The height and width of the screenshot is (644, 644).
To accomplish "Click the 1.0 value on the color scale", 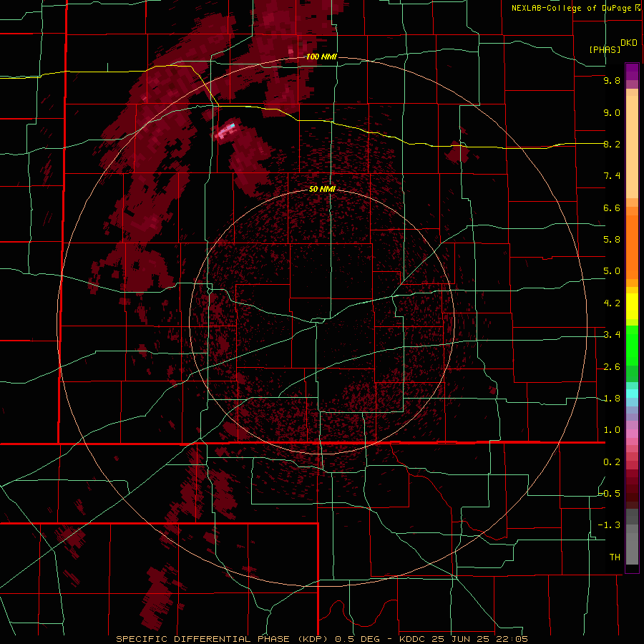I will coord(612,430).
